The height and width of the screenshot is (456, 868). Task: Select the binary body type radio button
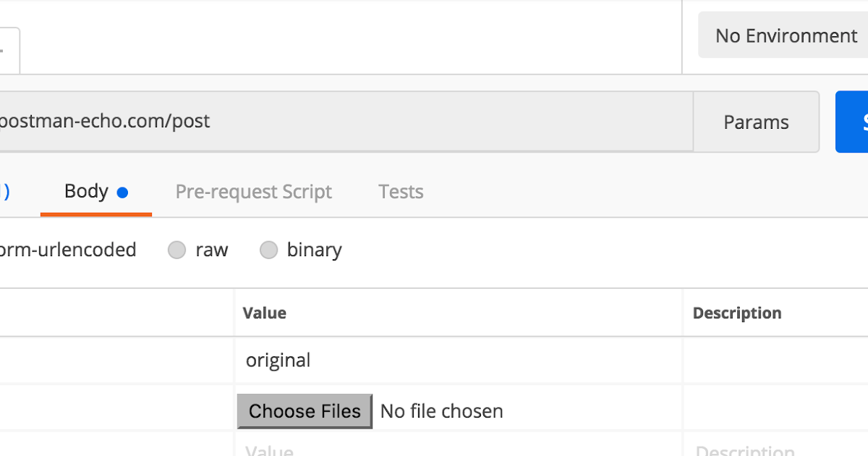coord(268,250)
